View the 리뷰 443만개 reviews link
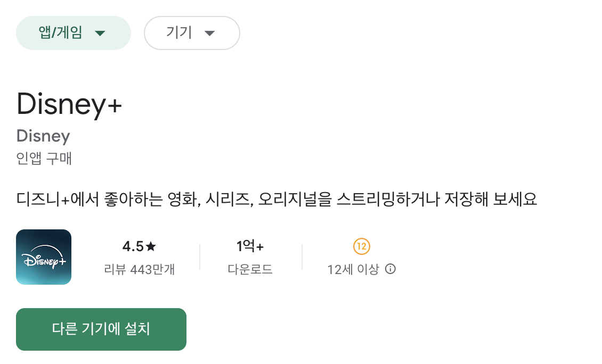Viewport: 602px width, 364px height. pos(140,269)
